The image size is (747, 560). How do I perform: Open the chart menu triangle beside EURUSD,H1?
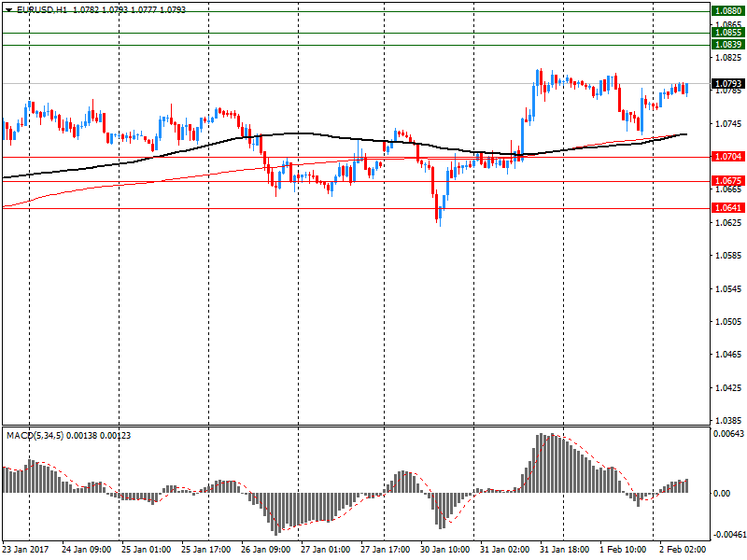(x=9, y=9)
